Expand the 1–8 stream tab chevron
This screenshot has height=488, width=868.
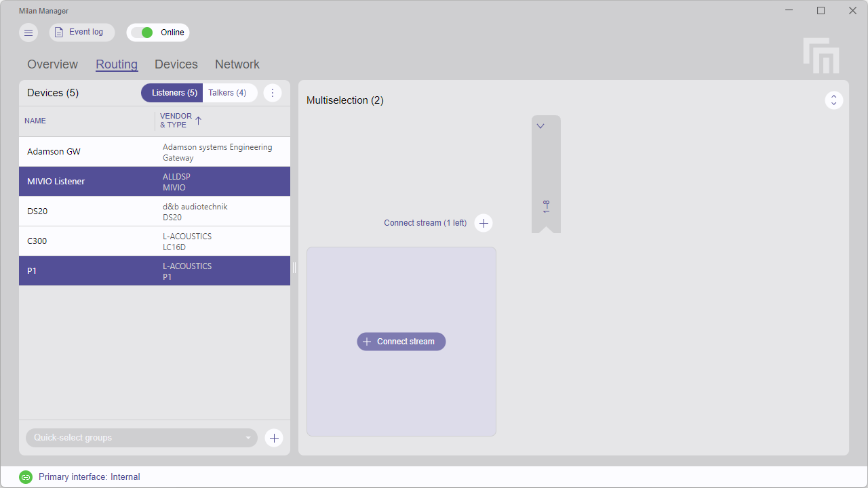coord(540,125)
